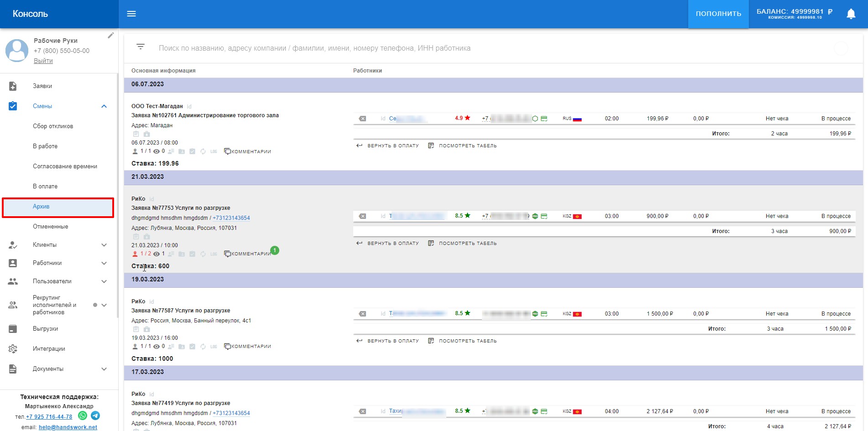Toggle viewers eye icon for request №77587
This screenshot has height=431, width=868.
pyautogui.click(x=157, y=347)
